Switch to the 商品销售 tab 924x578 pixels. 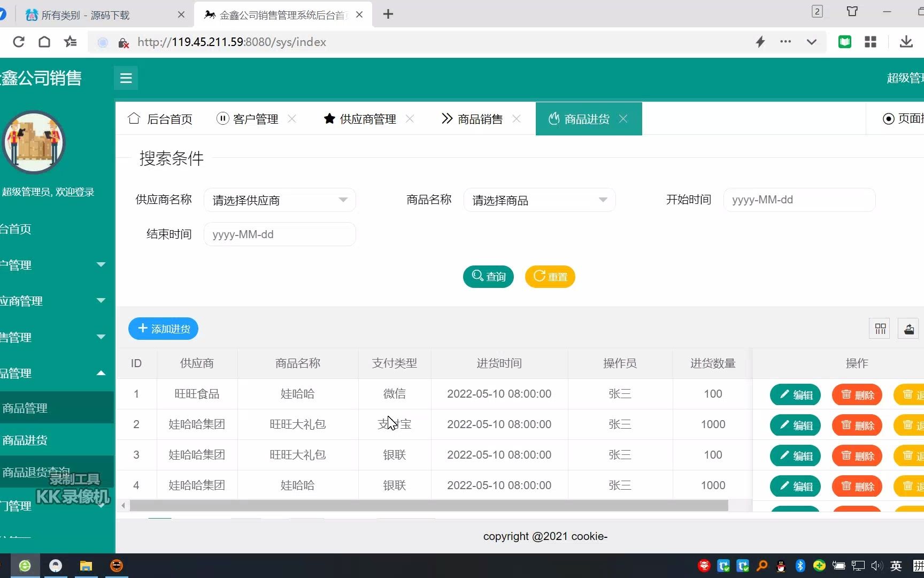[x=480, y=119]
